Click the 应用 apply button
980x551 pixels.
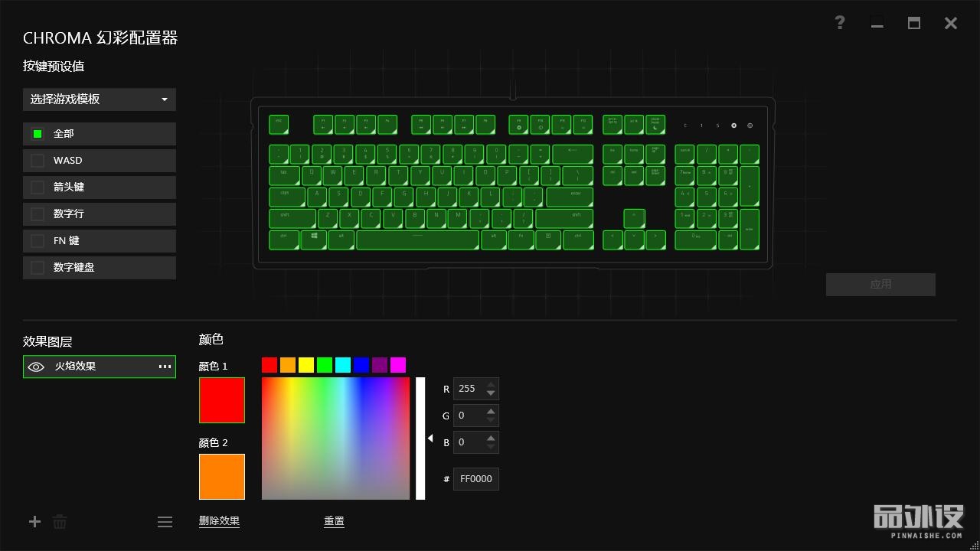pos(880,285)
